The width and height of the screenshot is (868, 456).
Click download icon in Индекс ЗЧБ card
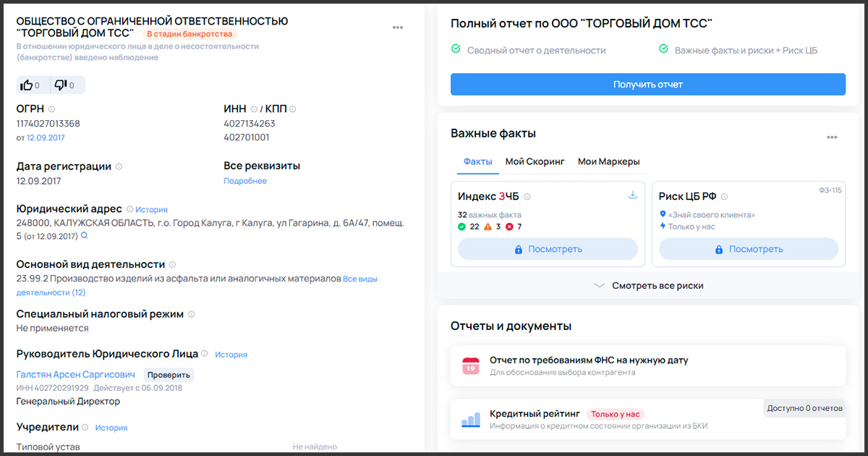[x=632, y=195]
